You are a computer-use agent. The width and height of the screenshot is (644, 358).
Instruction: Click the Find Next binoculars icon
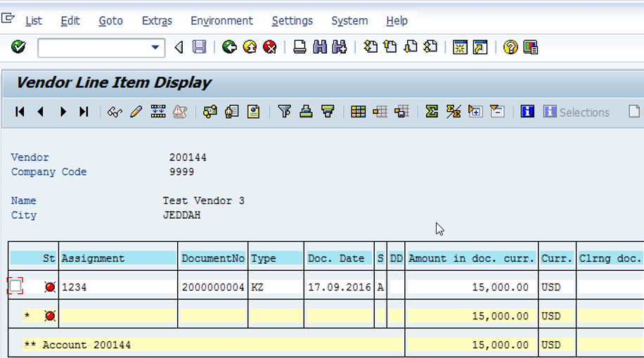[x=340, y=47]
